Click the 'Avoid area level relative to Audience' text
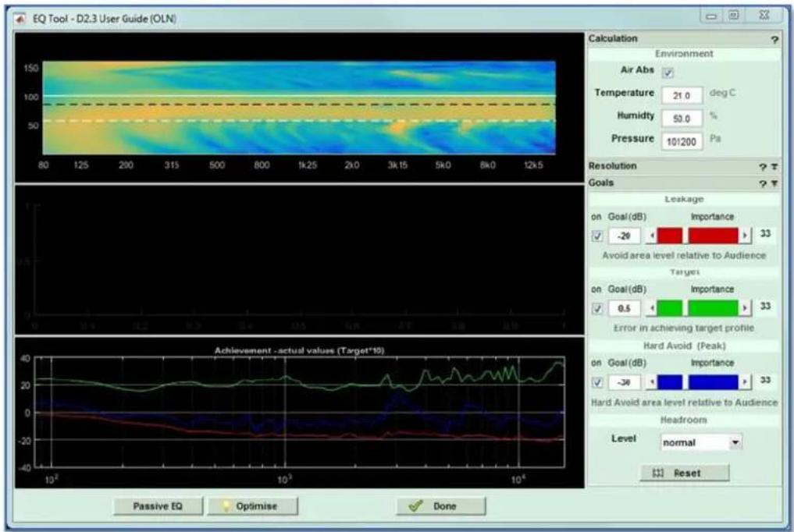The height and width of the screenshot is (532, 794). 684,256
